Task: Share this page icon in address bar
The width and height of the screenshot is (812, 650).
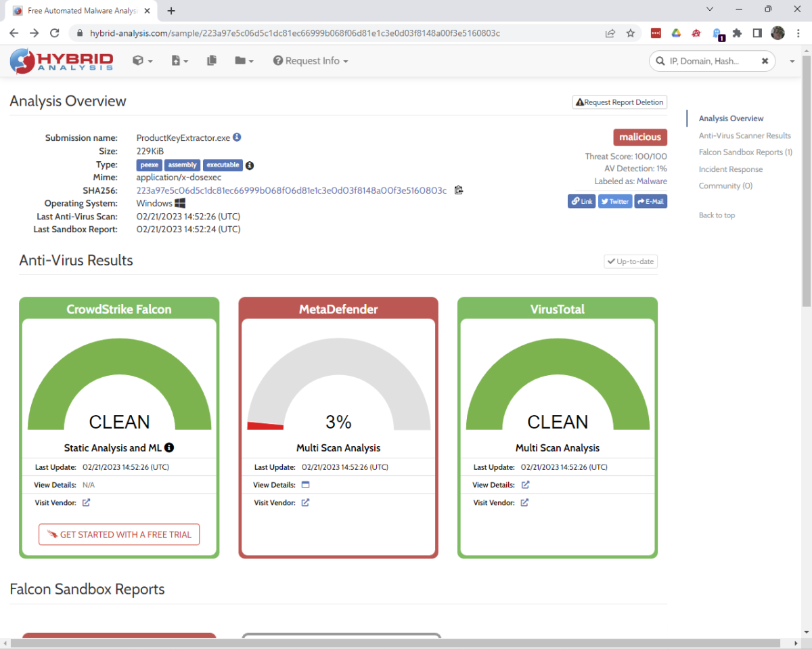Action: point(610,32)
